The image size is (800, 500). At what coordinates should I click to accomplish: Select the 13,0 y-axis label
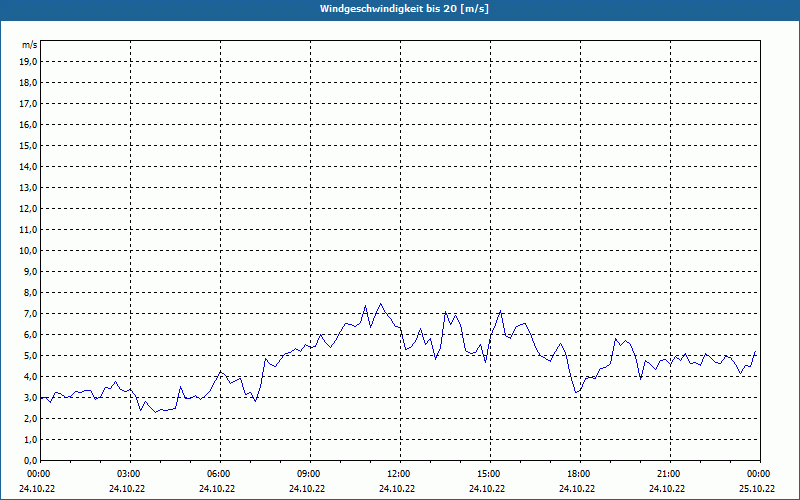[x=28, y=188]
